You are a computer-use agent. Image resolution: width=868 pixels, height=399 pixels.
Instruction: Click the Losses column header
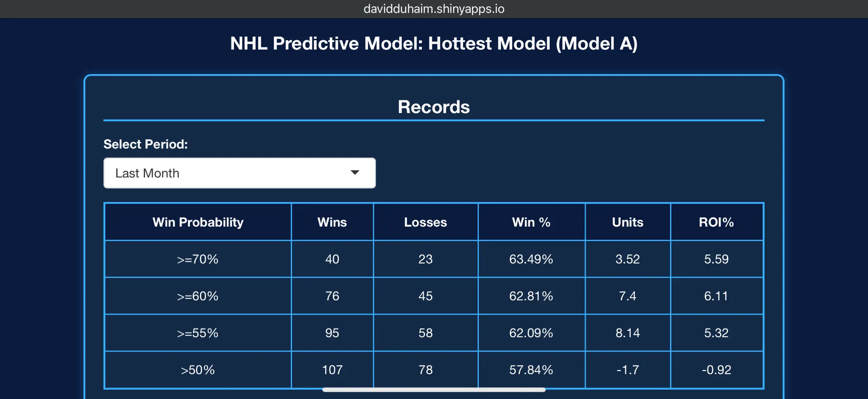(425, 222)
